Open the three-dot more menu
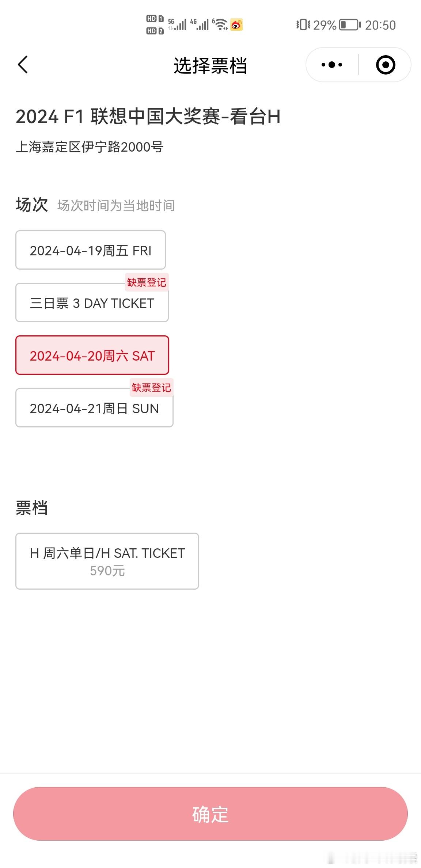The width and height of the screenshot is (421, 868). [332, 65]
